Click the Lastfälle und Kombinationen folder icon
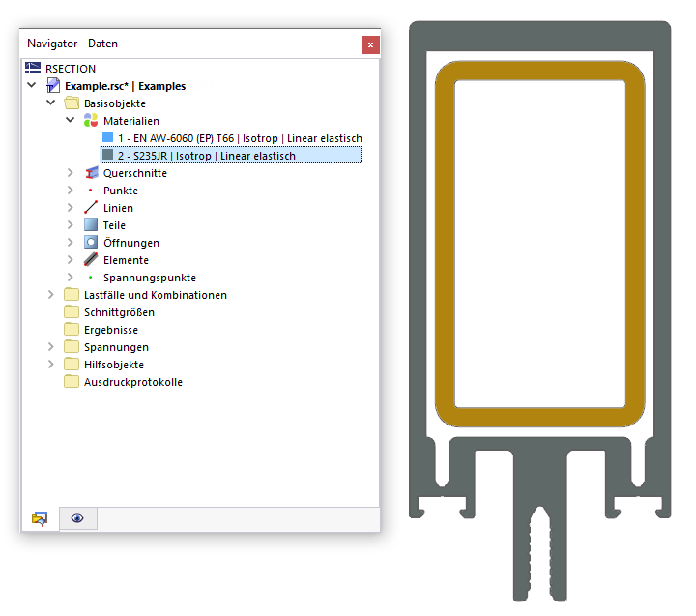Image resolution: width=696 pixels, height=616 pixels. click(x=72, y=294)
